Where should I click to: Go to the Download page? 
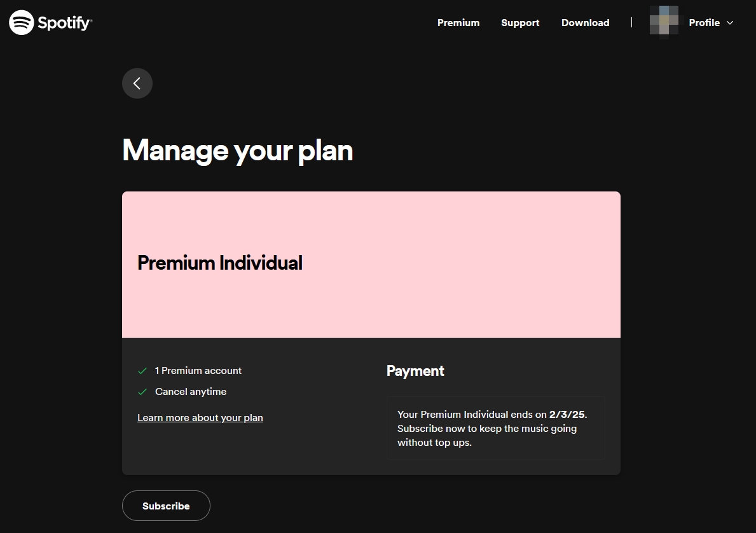tap(585, 23)
